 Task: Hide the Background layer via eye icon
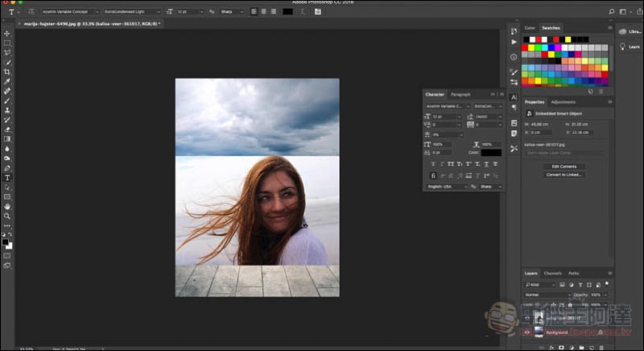tap(527, 332)
